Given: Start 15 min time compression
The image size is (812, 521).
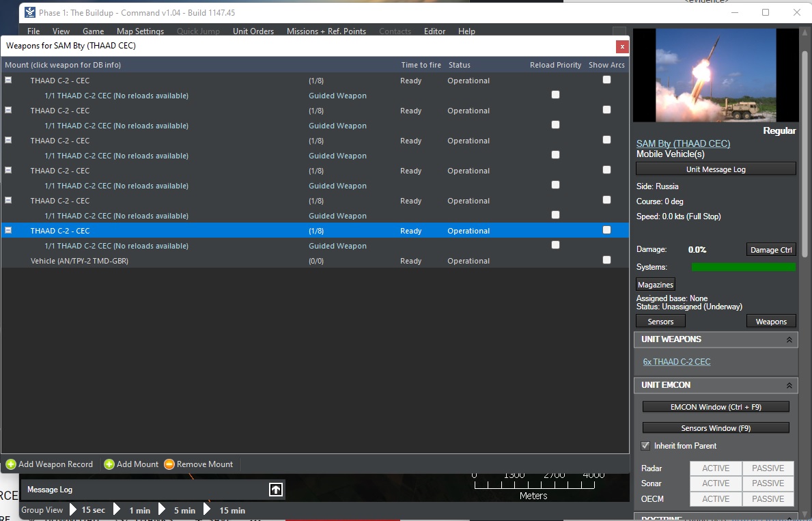Looking at the screenshot, I should pos(207,510).
